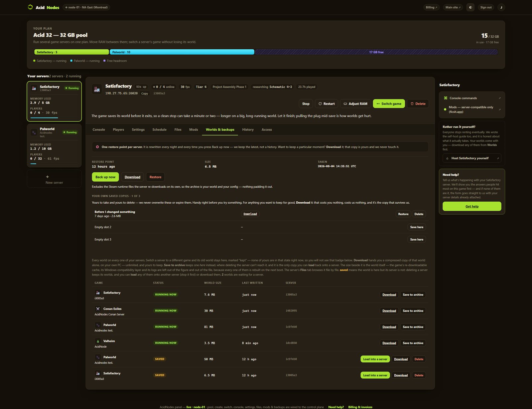Open the Schedule tab
The width and height of the screenshot is (532, 409).
(160, 130)
